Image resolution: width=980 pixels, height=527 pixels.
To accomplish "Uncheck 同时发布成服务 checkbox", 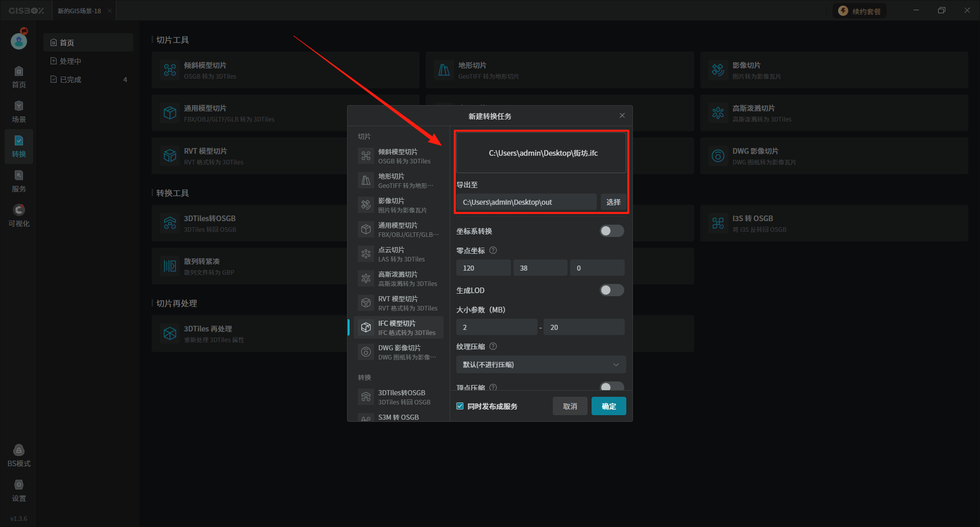I will point(460,406).
